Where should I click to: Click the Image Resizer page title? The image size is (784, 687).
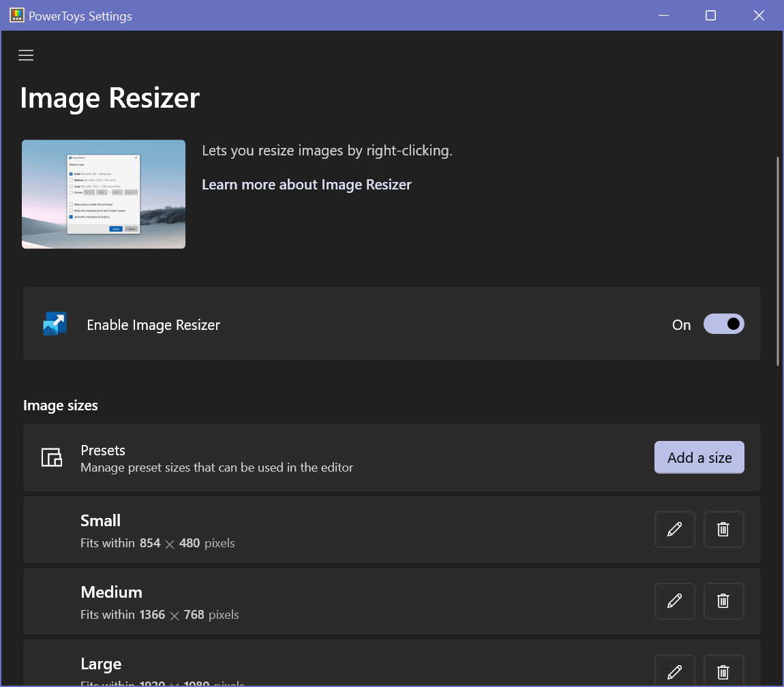coord(110,98)
